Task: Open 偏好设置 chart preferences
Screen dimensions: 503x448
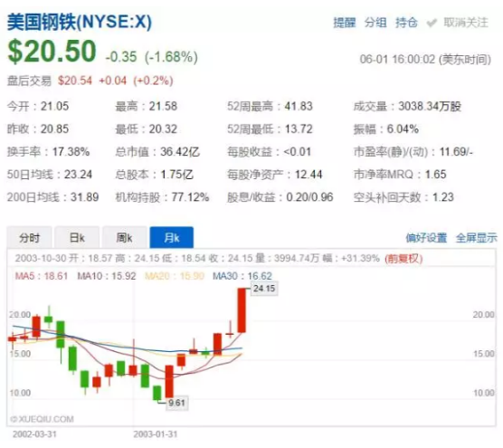Action: (x=426, y=238)
